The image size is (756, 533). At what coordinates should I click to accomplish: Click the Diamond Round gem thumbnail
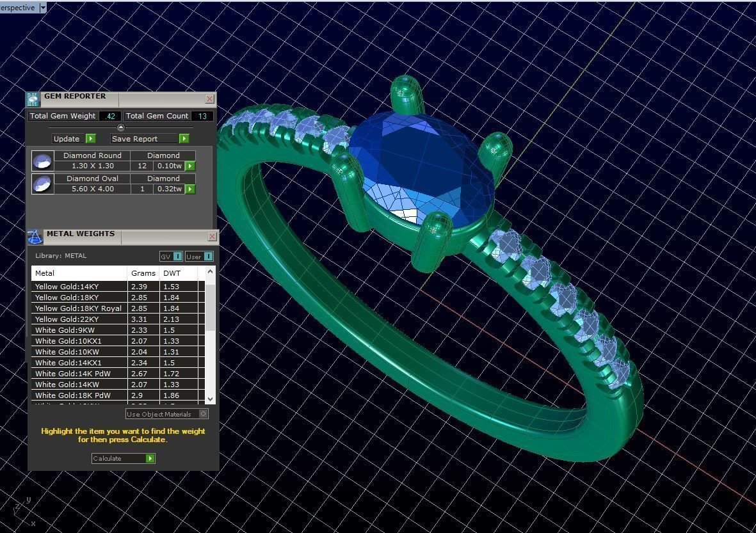click(x=42, y=161)
